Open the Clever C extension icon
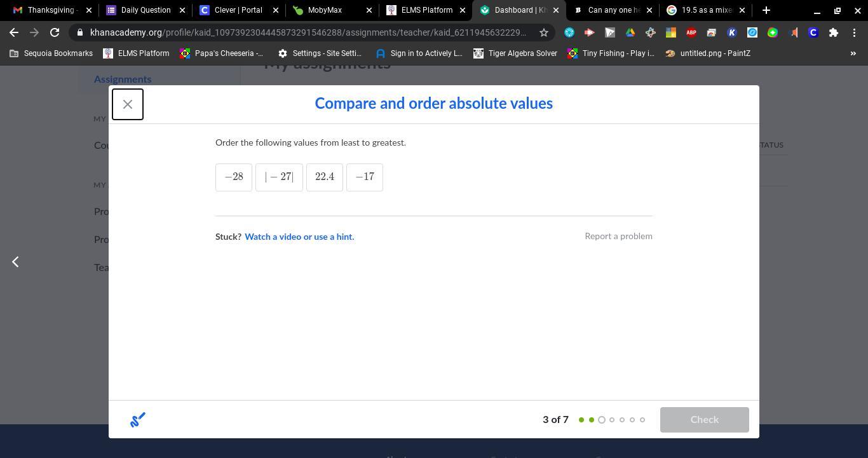868x458 pixels. click(813, 32)
